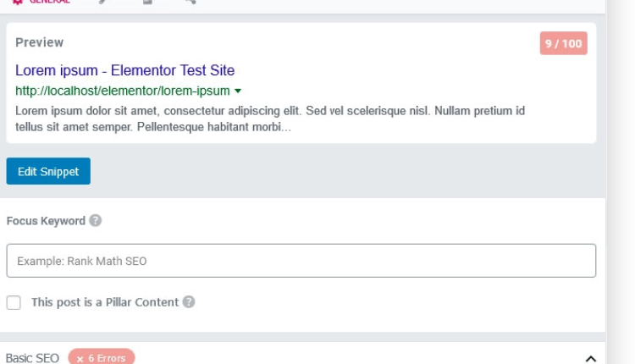Click the 9 / 100 SEO score badge
The width and height of the screenshot is (635, 364).
click(563, 43)
